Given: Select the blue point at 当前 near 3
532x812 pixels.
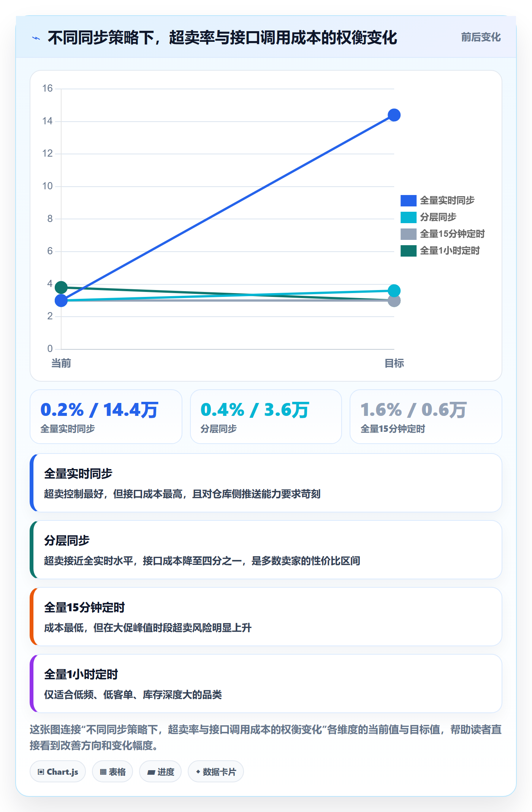Looking at the screenshot, I should pos(61,301).
